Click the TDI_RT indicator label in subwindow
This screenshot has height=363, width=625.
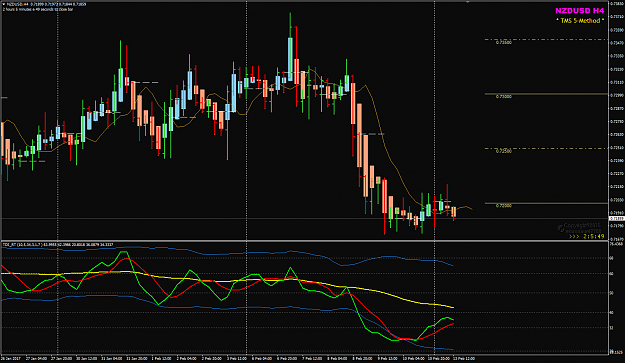click(58, 244)
